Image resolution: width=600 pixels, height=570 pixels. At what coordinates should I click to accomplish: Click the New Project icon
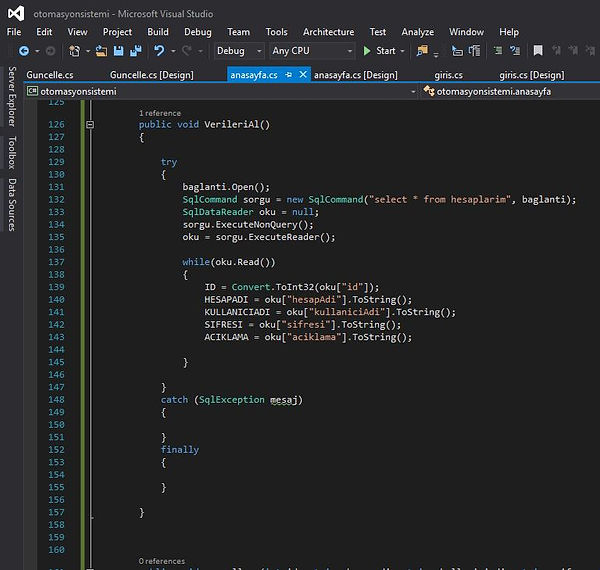[74, 51]
